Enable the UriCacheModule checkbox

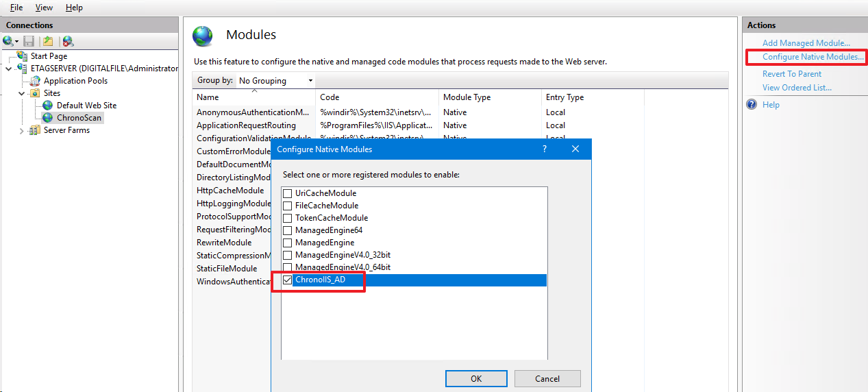288,193
